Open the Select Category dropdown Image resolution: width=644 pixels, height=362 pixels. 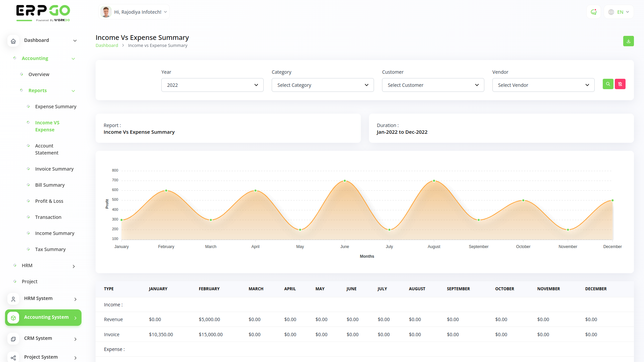coord(322,85)
